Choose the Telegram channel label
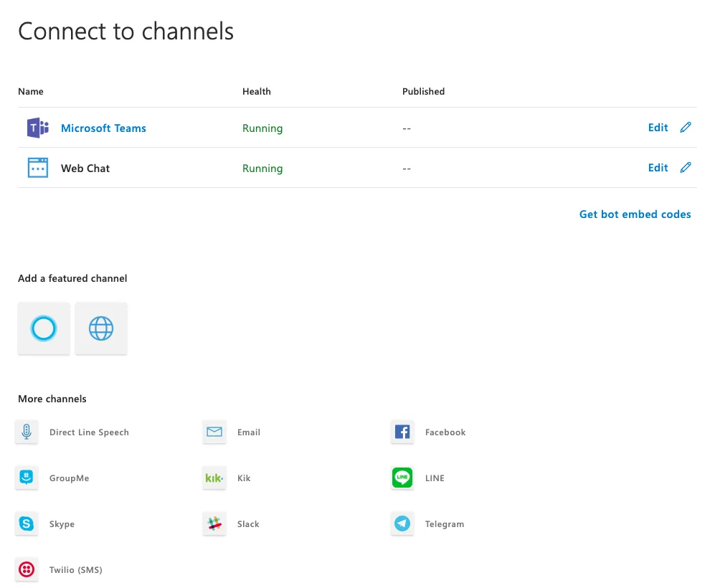This screenshot has width=710, height=588. [445, 524]
